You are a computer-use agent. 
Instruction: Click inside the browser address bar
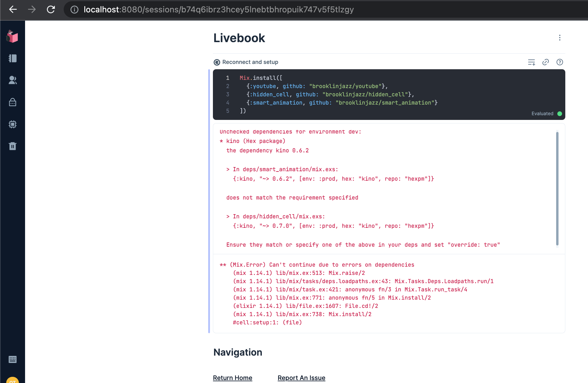click(x=206, y=10)
